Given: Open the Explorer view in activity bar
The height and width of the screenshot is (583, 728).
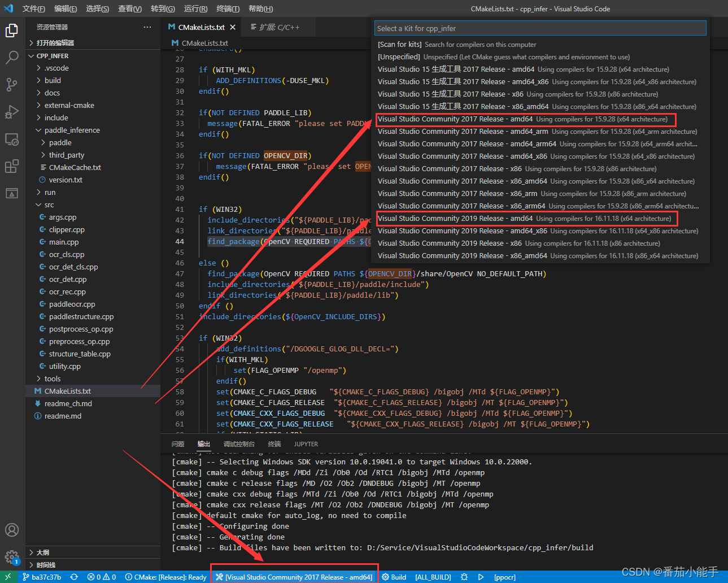Looking at the screenshot, I should [12, 30].
